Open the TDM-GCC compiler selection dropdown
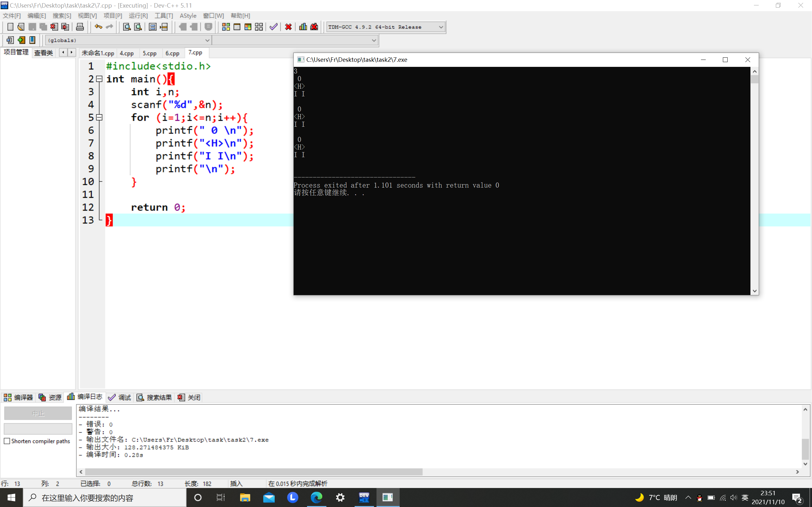Image resolution: width=812 pixels, height=507 pixels. [441, 27]
